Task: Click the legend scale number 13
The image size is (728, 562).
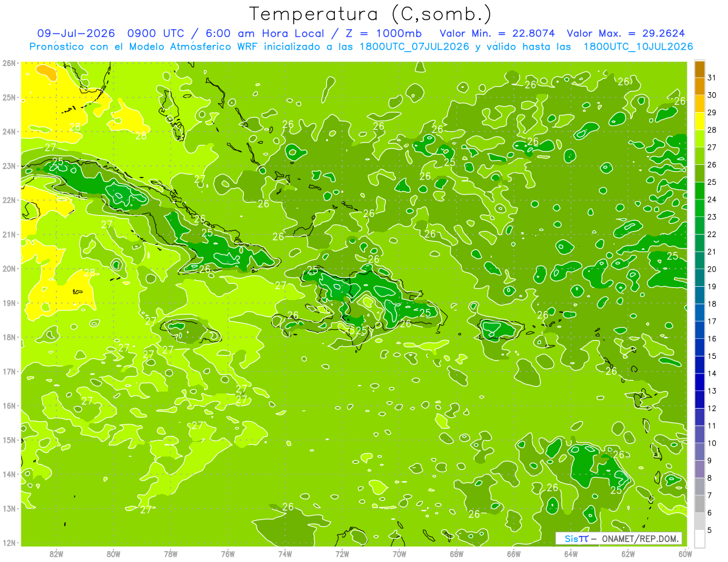Action: pyautogui.click(x=712, y=391)
